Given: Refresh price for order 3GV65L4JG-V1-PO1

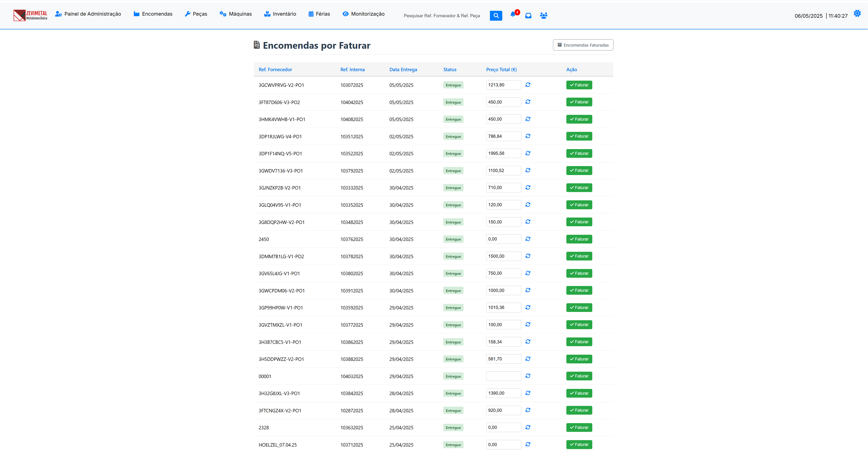Looking at the screenshot, I should (x=528, y=273).
